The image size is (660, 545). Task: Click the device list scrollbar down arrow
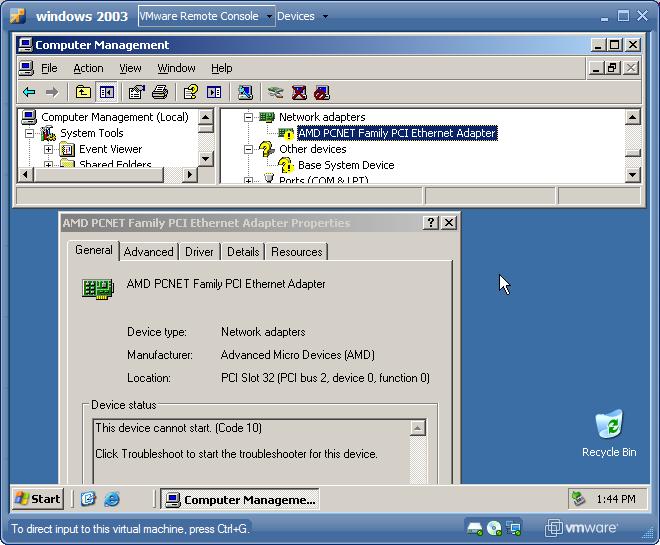[x=632, y=174]
